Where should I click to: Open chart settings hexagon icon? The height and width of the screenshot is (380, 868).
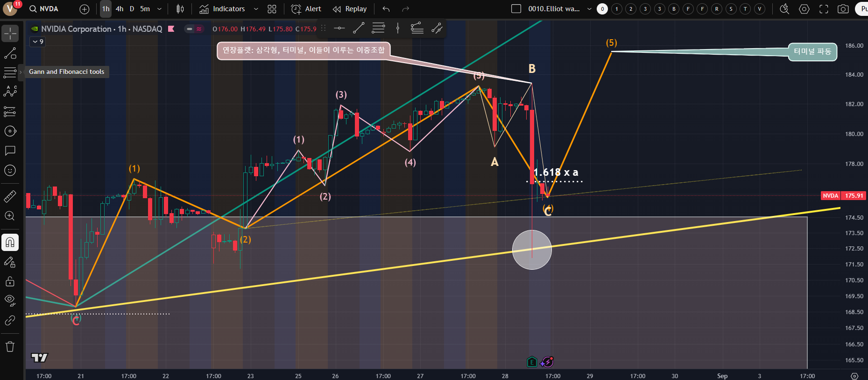pos(804,9)
